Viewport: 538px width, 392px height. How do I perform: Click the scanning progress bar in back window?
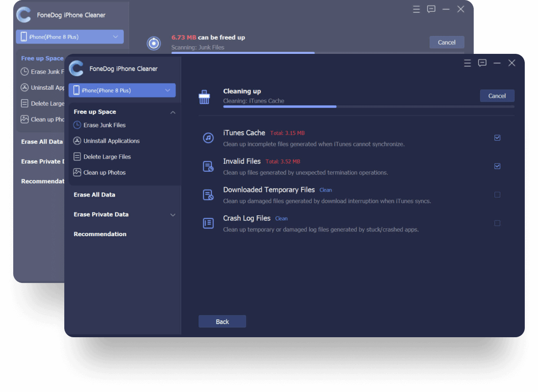pyautogui.click(x=318, y=53)
